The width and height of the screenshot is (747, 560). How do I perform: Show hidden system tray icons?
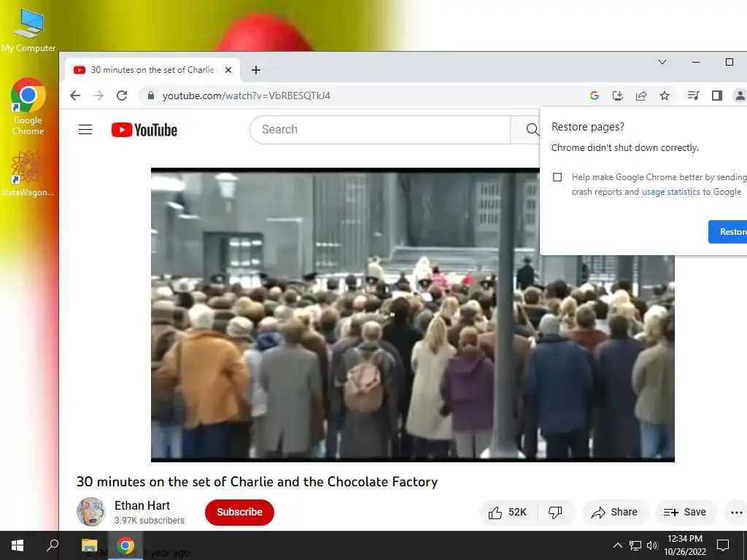coord(617,545)
